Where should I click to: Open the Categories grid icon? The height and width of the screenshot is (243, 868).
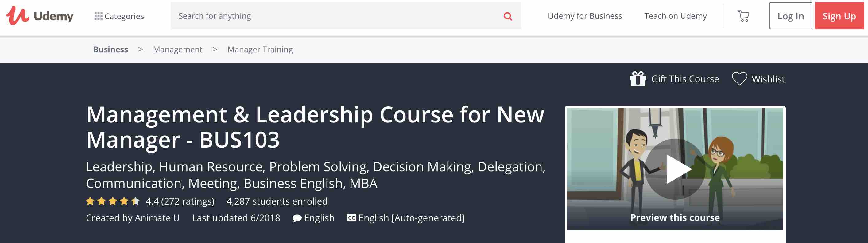tap(98, 16)
